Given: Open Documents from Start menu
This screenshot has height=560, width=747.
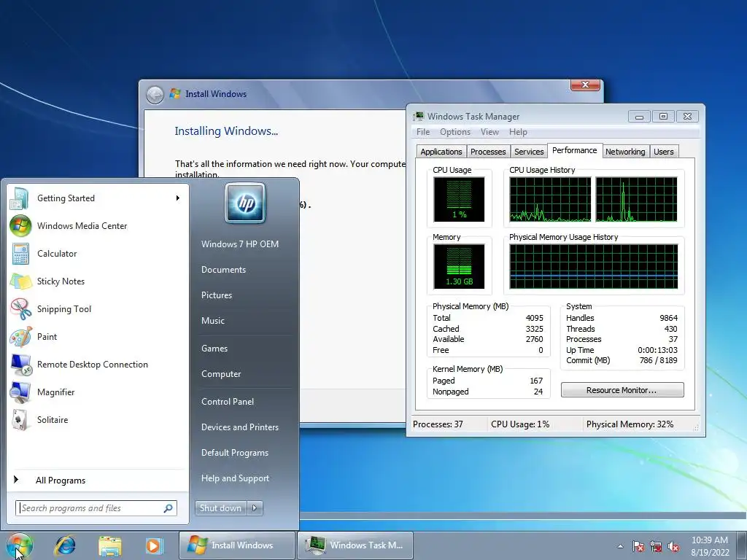Looking at the screenshot, I should pos(223,270).
